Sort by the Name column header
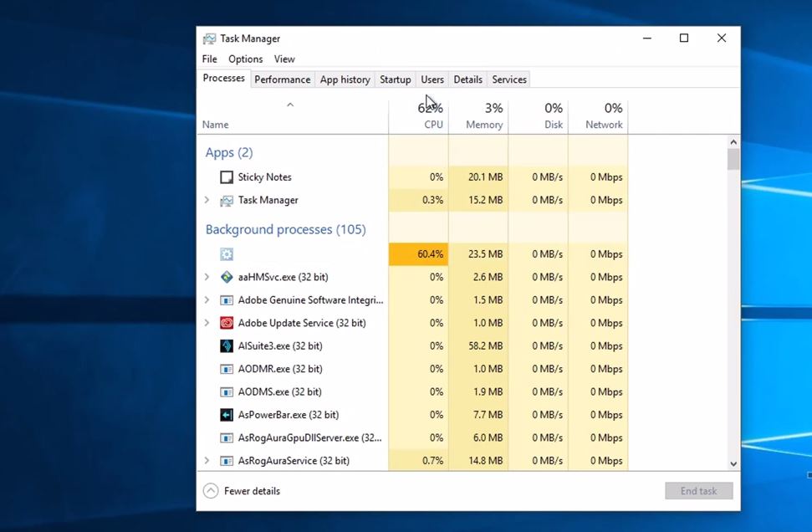The image size is (812, 532). click(x=293, y=116)
